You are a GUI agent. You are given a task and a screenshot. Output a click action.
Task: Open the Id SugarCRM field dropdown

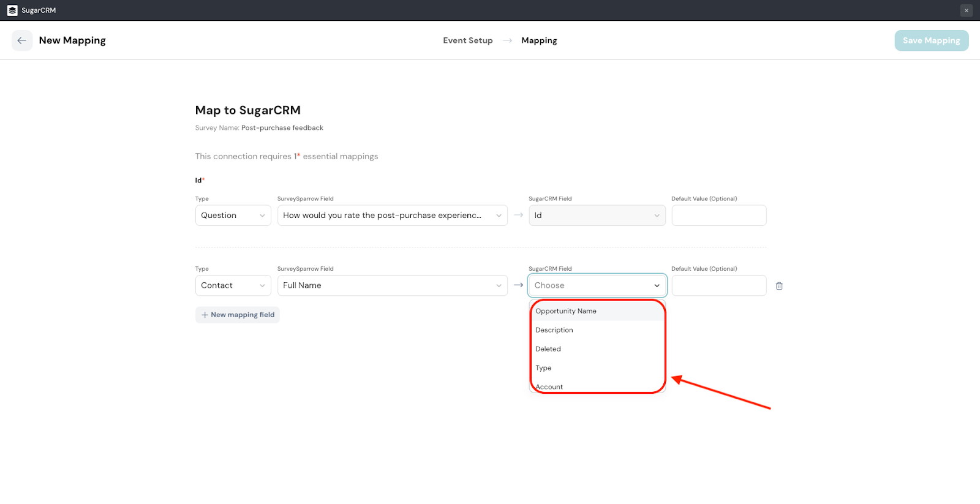597,216
